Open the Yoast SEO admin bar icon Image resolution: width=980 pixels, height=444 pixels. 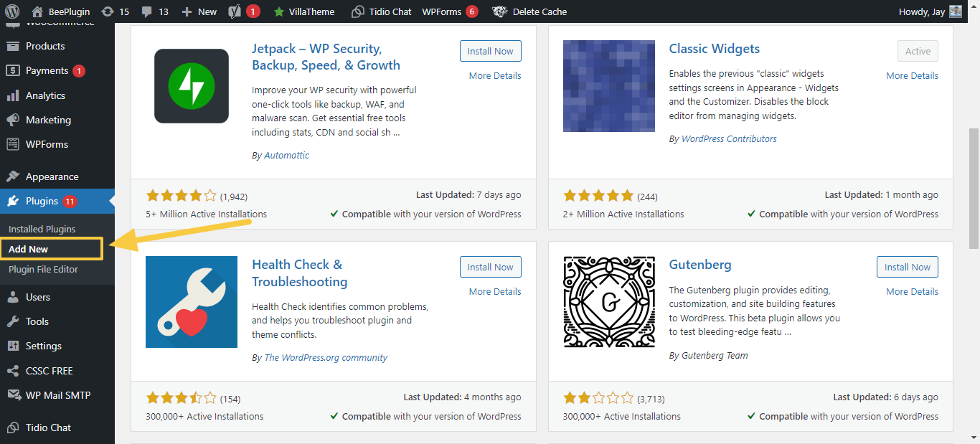coord(244,11)
